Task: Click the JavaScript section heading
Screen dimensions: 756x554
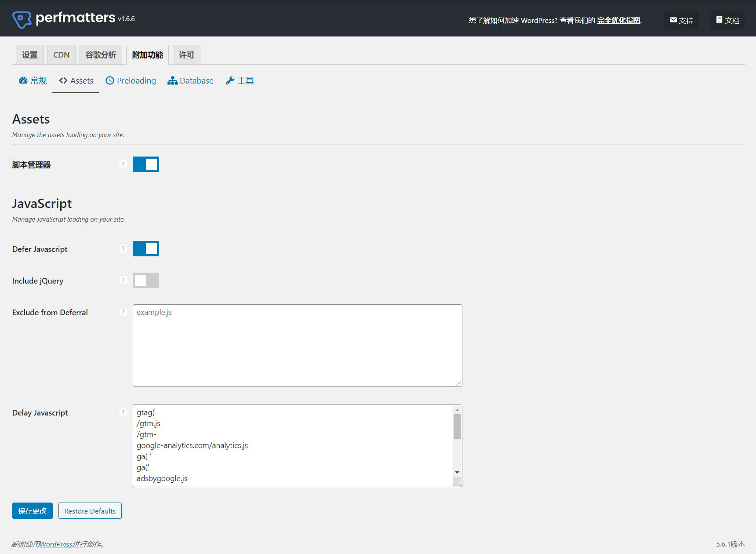Action: (x=42, y=204)
